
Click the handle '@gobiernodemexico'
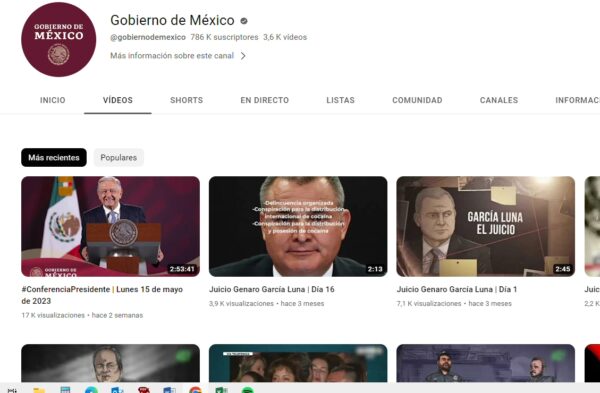click(148, 37)
